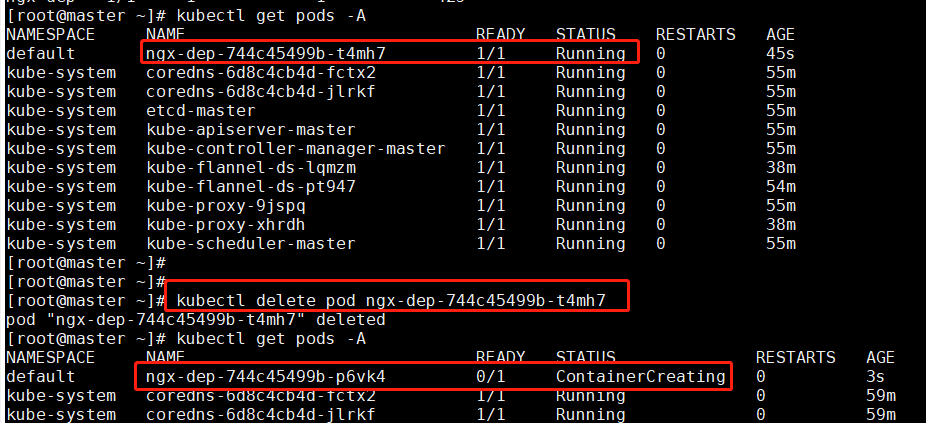Viewport: 926px width, 423px height.
Task: Click the kube-flannel-ds-lqmzm pod name
Action: click(250, 168)
